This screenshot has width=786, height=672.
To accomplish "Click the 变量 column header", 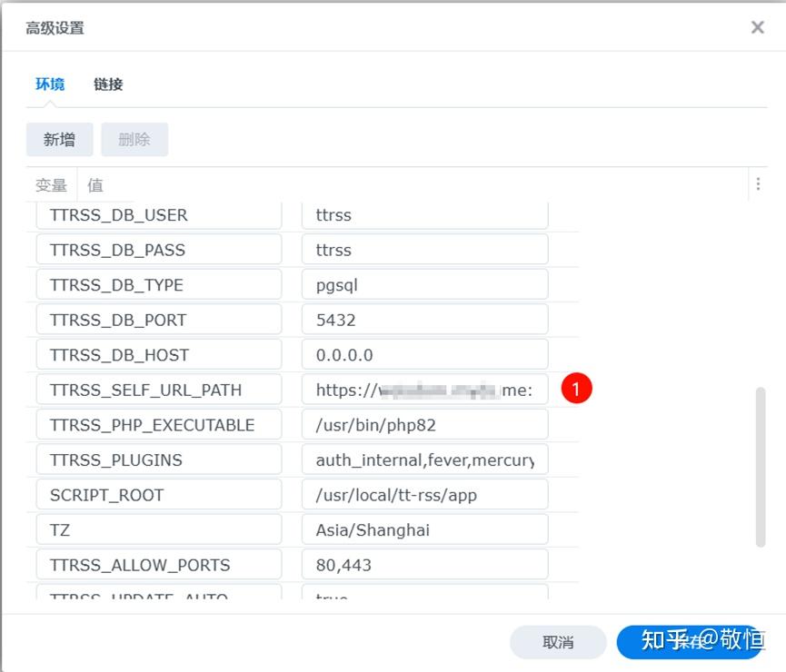I will pyautogui.click(x=51, y=184).
